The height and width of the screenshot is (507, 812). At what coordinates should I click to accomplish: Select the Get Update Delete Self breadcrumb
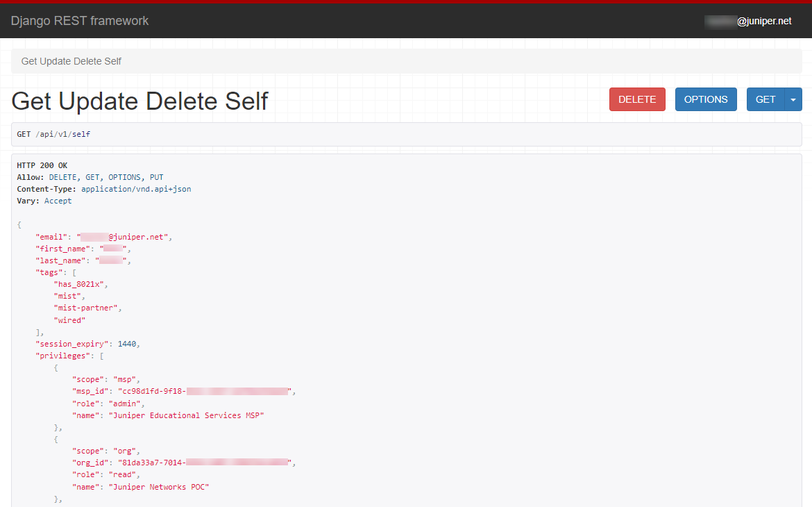tap(71, 61)
